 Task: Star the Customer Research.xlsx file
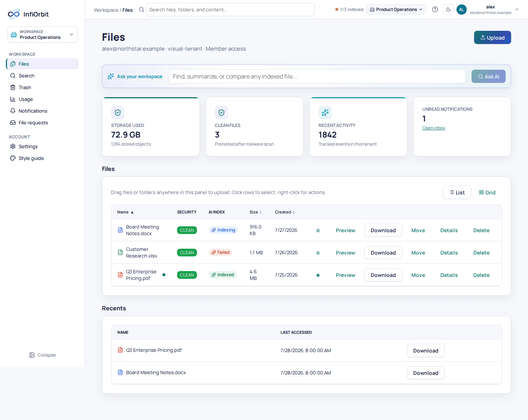point(318,253)
